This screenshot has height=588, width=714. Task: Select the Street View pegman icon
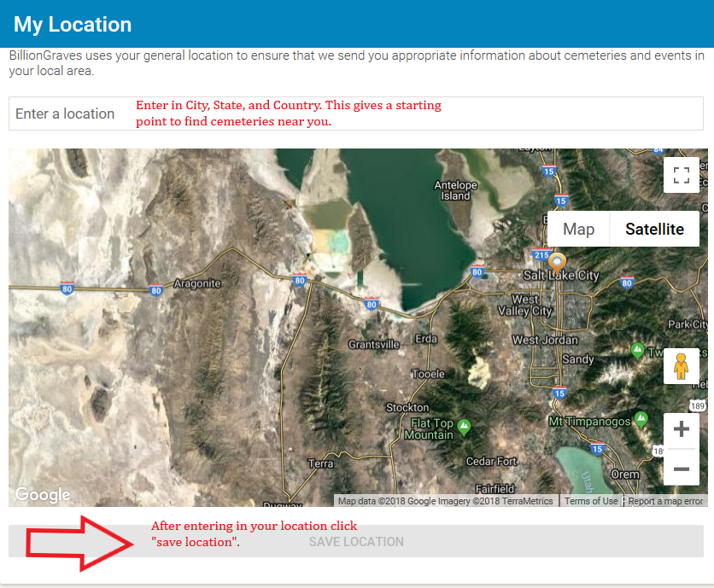point(682,366)
